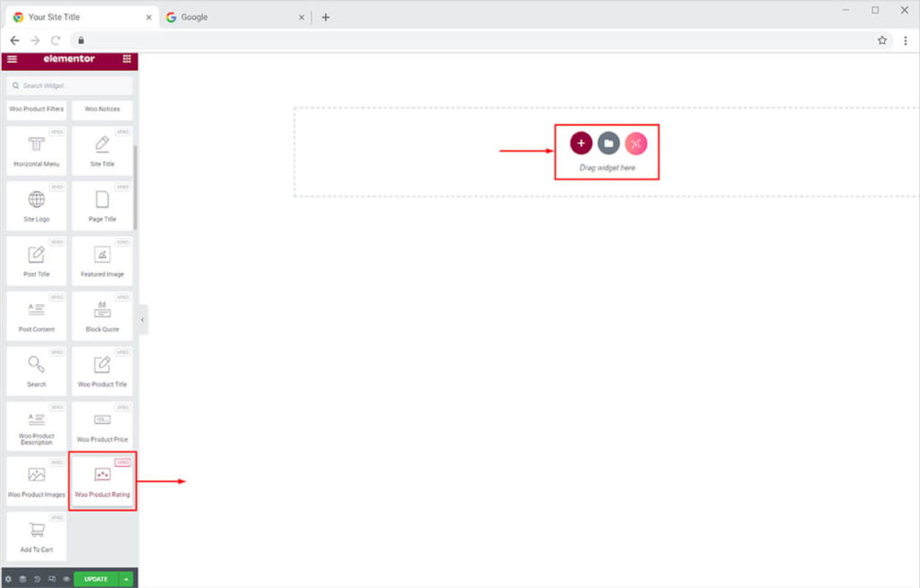
Task: Open the template library folder icon
Action: 608,143
